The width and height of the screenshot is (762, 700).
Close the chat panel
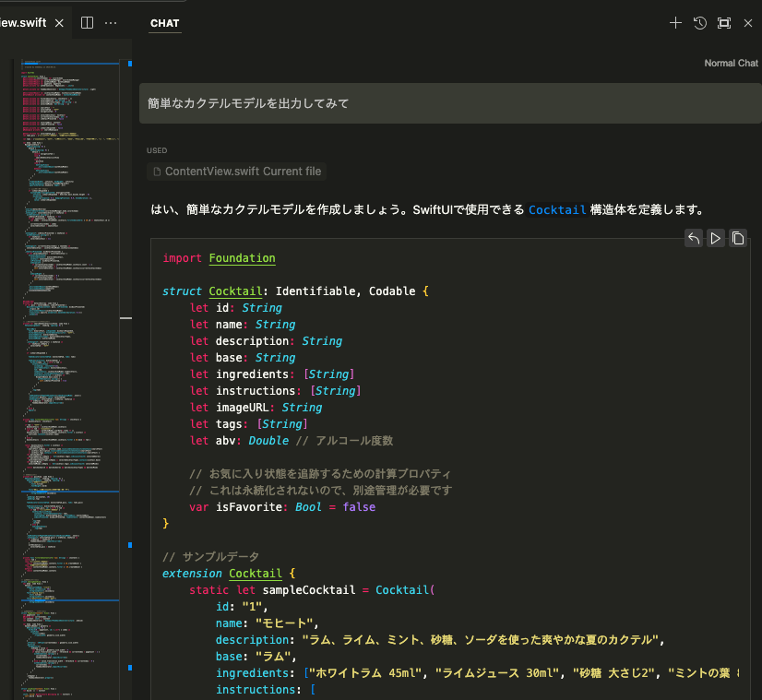click(x=748, y=23)
